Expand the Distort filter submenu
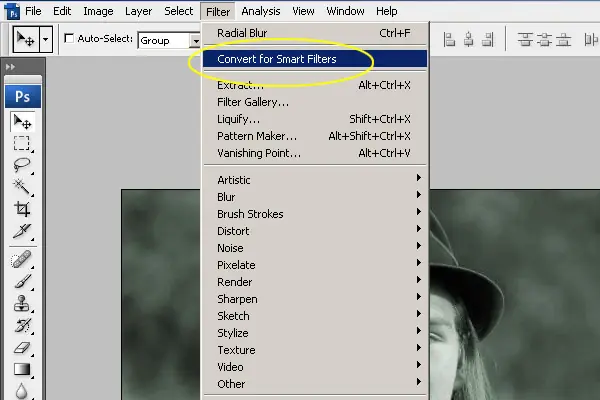The height and width of the screenshot is (400, 600). click(x=315, y=231)
